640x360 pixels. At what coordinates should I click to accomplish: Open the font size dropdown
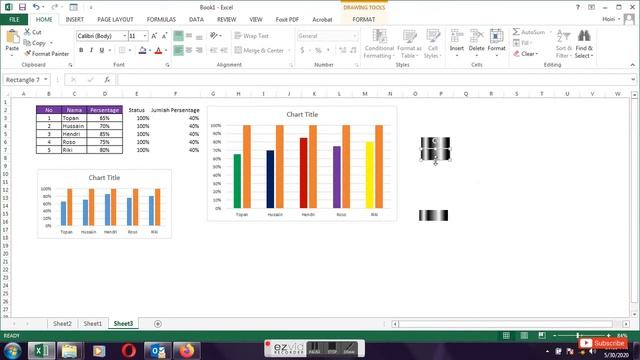145,36
